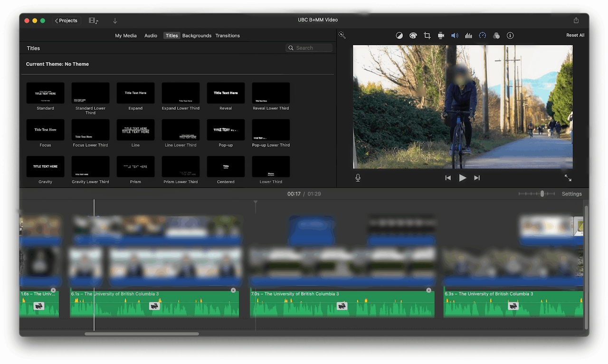Select the cropping tool

427,36
